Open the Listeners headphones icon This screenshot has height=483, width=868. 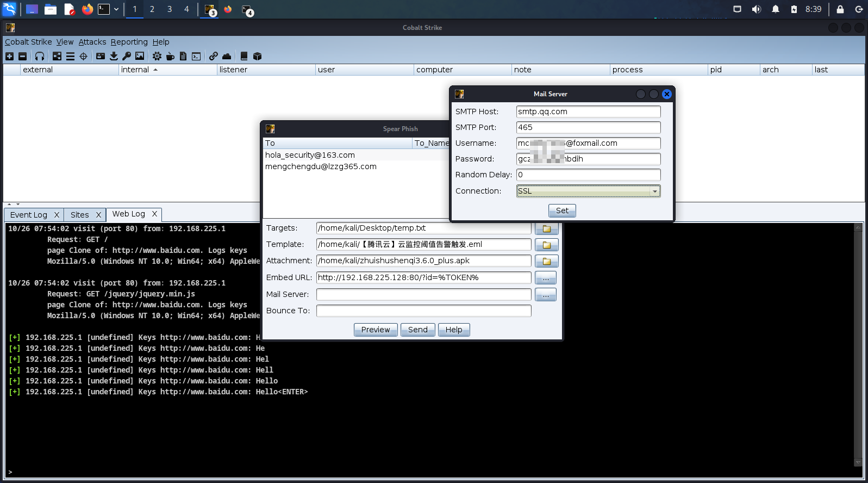coord(40,56)
